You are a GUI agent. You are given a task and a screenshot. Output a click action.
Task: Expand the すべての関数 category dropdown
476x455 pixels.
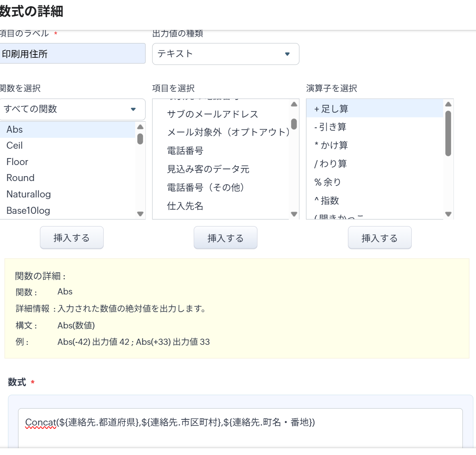pos(72,109)
